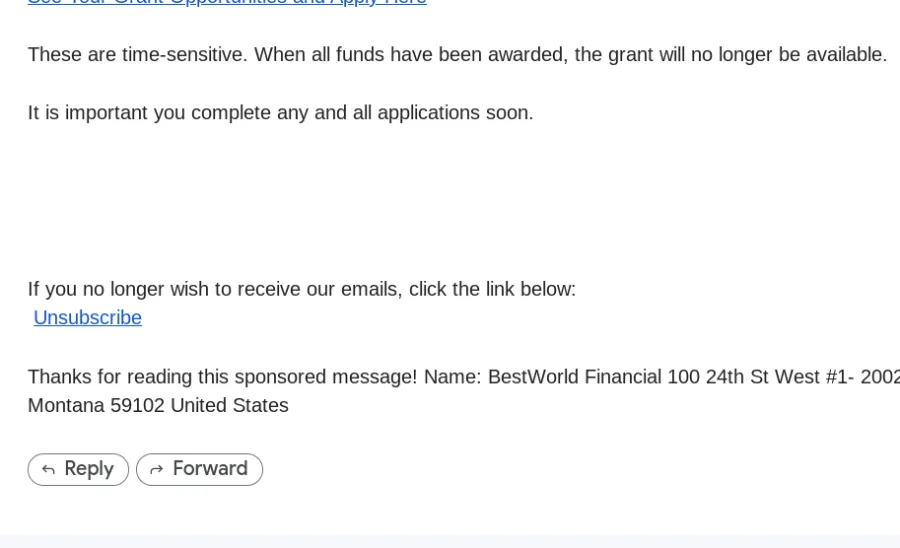The height and width of the screenshot is (548, 900).
Task: Reply to this sponsored email
Action: (x=78, y=469)
